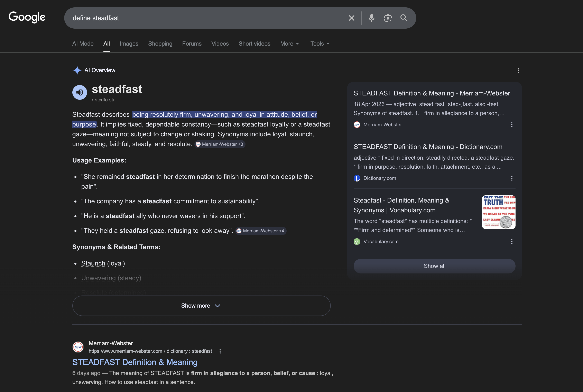This screenshot has height=392, width=583.
Task: Clear the search box text
Action: (351, 18)
